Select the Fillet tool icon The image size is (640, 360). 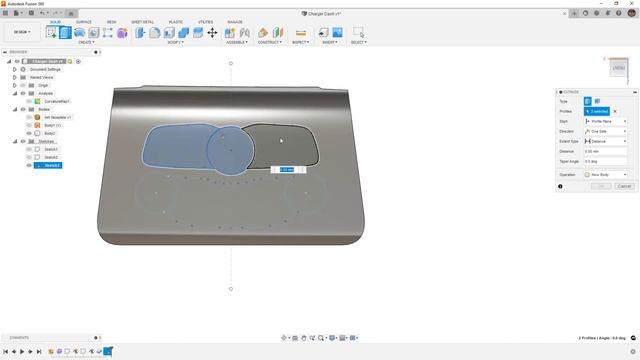pos(155,32)
